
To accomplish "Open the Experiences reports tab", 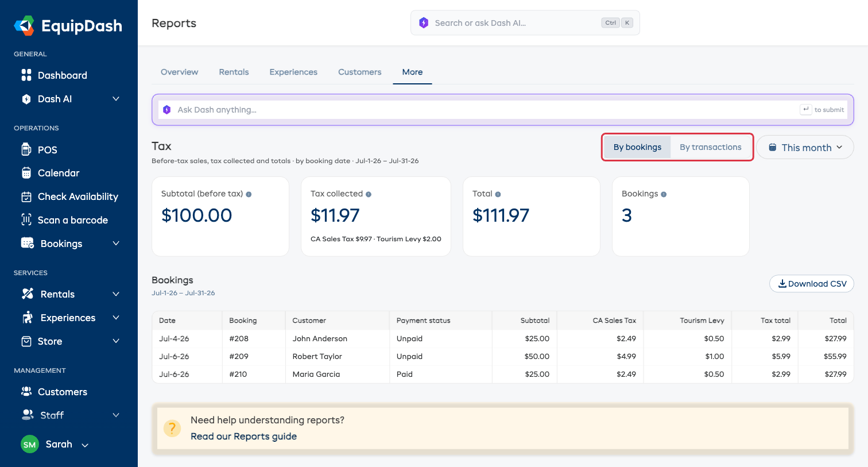I will (x=293, y=72).
